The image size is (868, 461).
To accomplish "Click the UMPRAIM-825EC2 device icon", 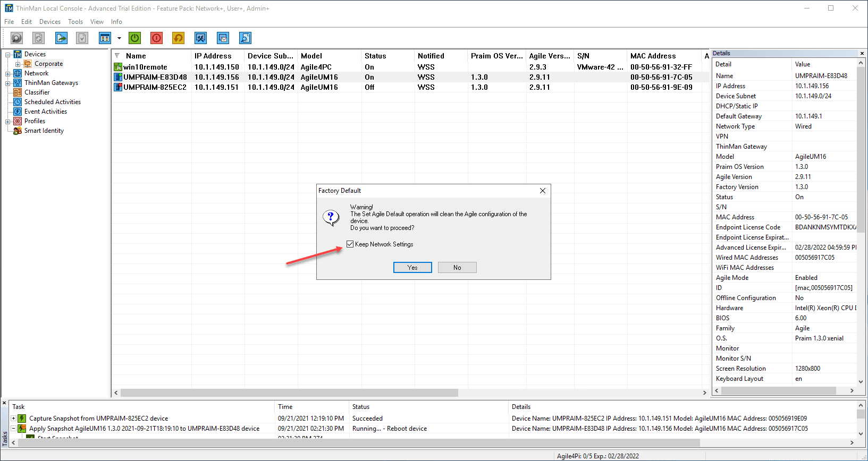I will 118,87.
